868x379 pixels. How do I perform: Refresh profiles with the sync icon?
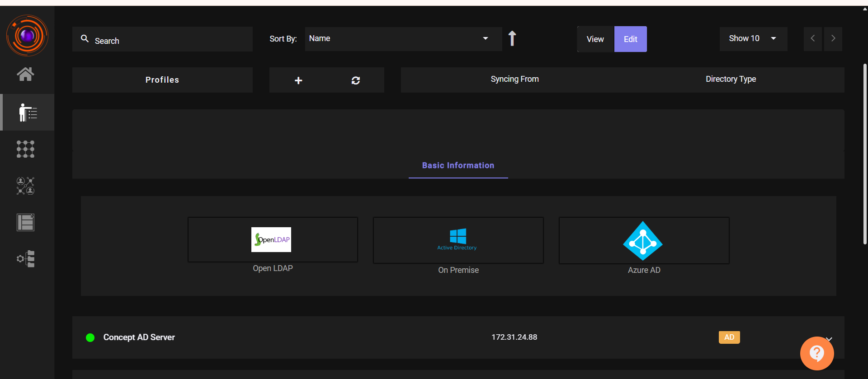[x=356, y=80]
